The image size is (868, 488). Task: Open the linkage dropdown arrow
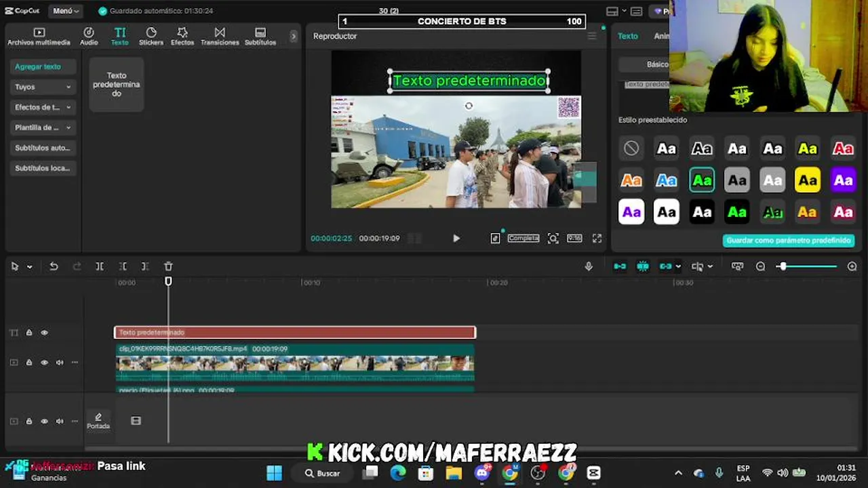678,267
